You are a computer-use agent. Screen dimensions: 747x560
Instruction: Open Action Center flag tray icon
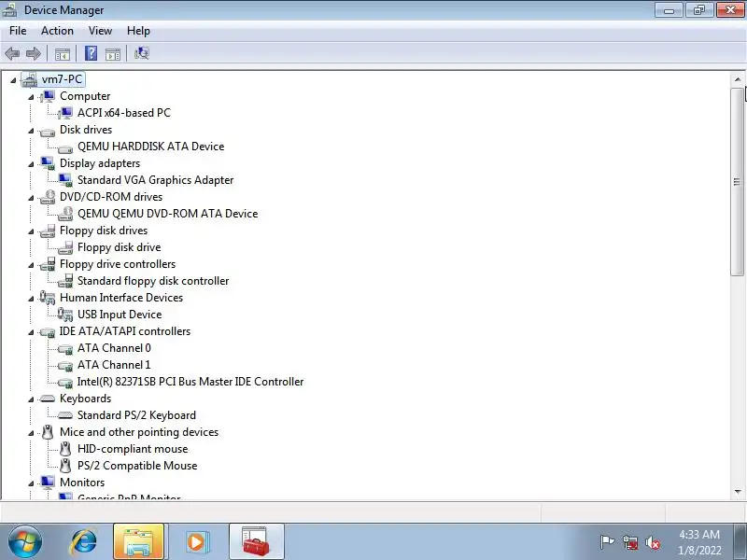pos(607,542)
